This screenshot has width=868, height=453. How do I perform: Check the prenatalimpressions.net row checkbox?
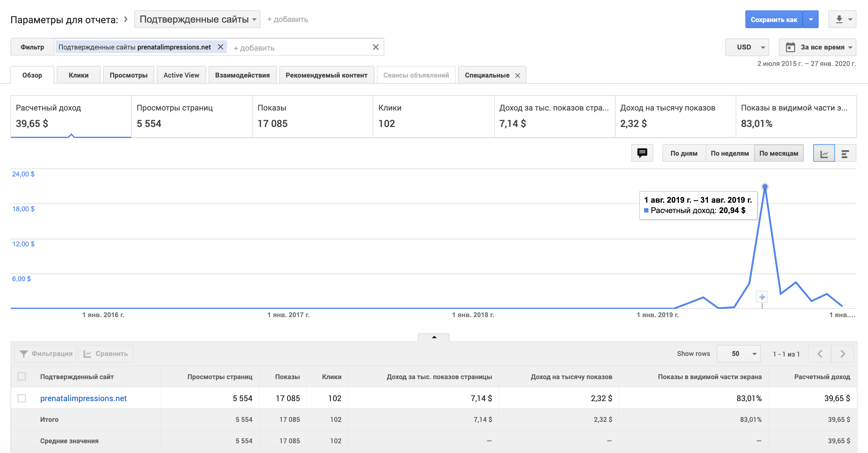(22, 398)
